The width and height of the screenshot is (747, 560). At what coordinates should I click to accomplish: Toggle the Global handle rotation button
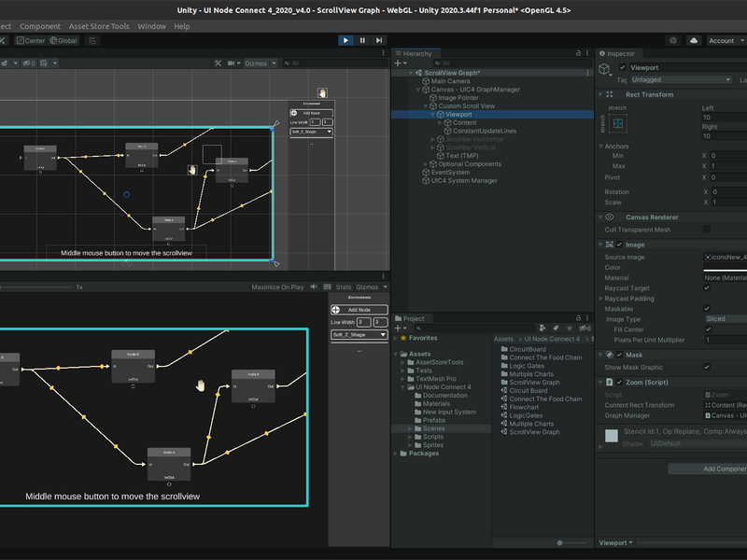[63, 40]
